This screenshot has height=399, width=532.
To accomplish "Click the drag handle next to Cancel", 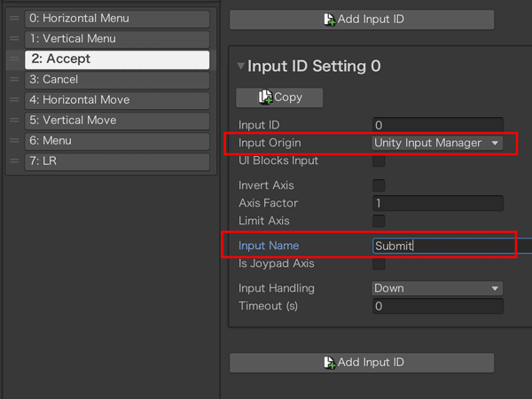I will (14, 80).
